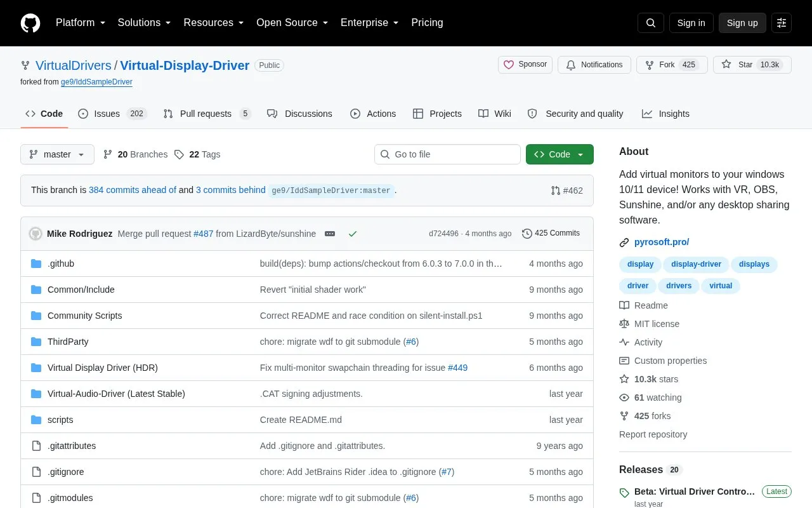
Task: Open the .gitattributes file
Action: coord(72,446)
